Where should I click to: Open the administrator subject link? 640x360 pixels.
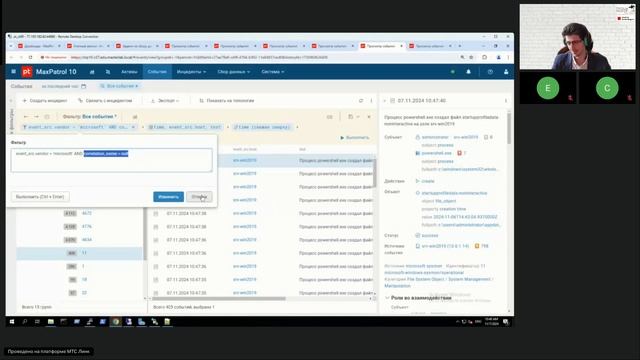point(435,137)
